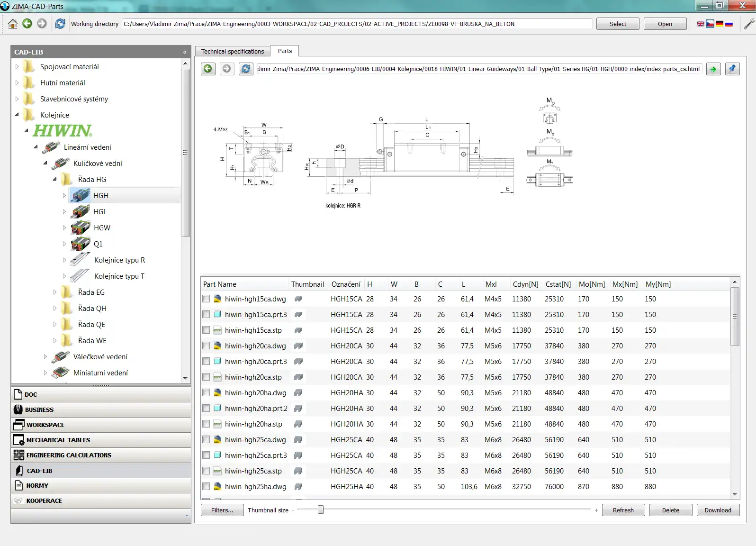
Task: Collapse the CAD-LIB panel with double chevron
Action: coord(185,52)
